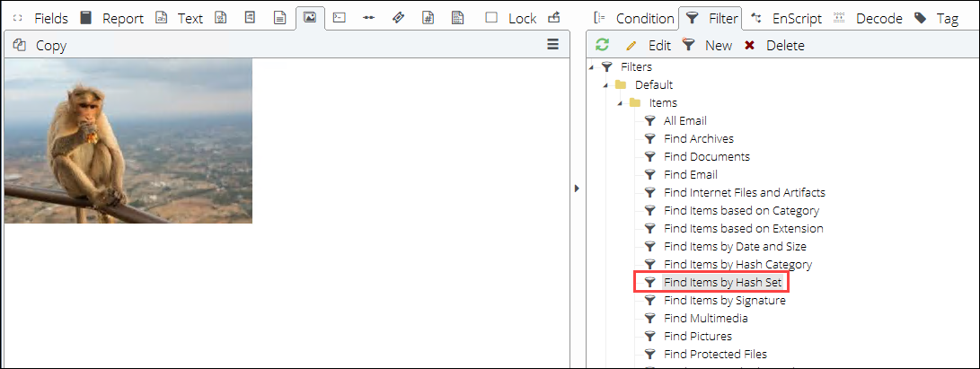Select the two-node link icon tab

click(369, 18)
